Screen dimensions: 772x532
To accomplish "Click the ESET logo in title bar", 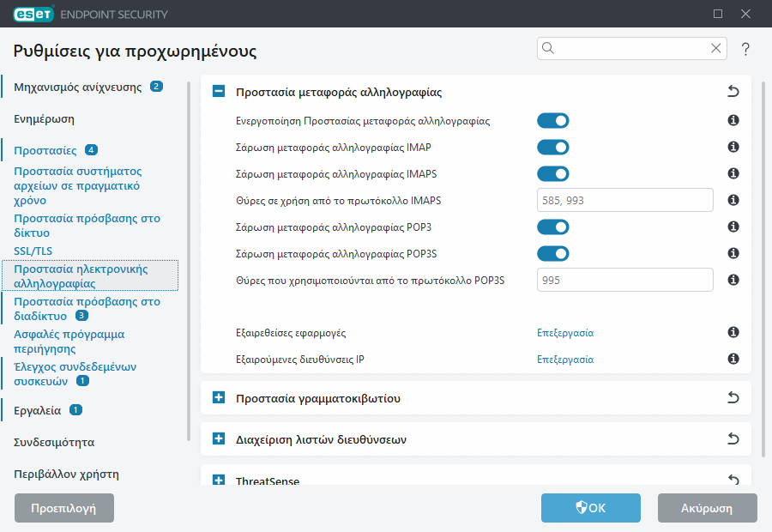I will coord(34,15).
